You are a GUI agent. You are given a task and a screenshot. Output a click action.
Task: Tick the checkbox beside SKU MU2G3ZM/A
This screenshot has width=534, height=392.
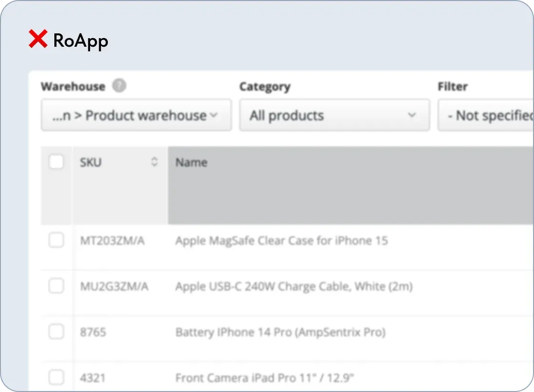click(x=56, y=286)
